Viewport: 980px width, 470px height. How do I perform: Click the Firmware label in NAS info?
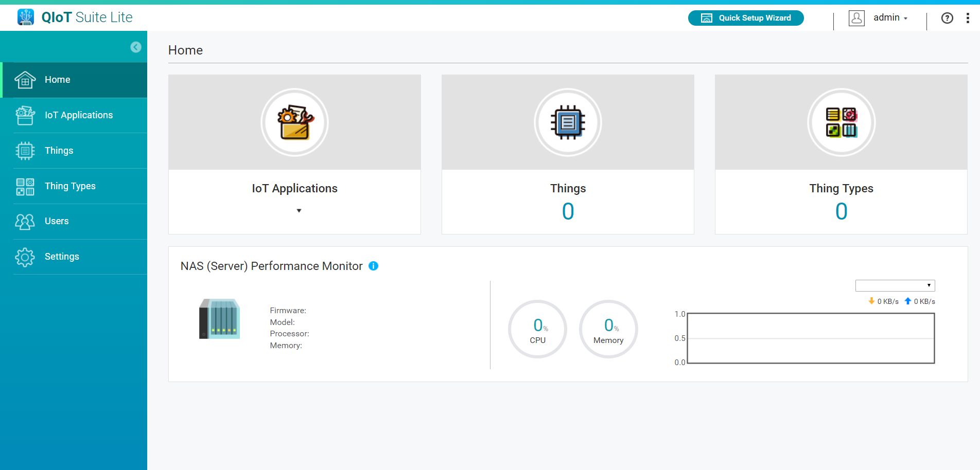[288, 311]
